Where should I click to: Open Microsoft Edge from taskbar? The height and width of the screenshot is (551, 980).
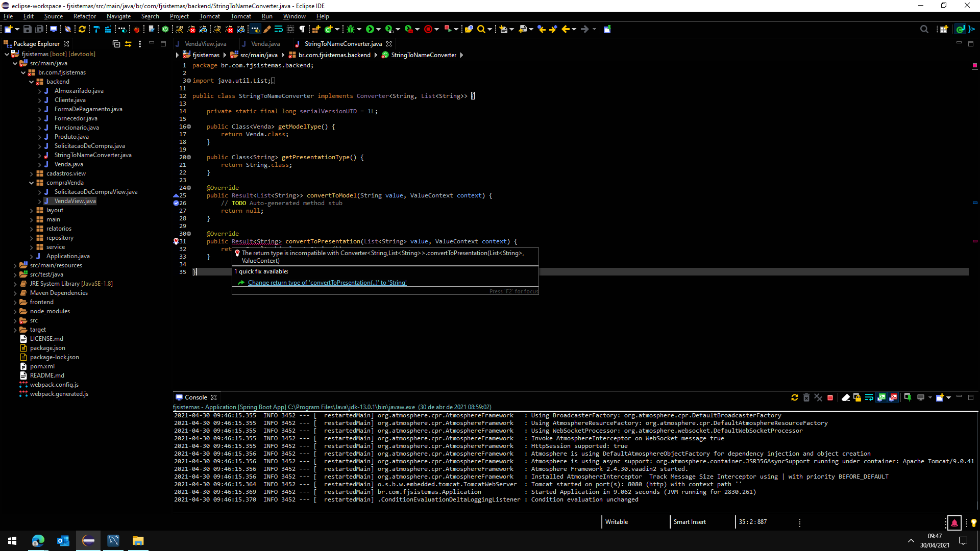(x=38, y=541)
